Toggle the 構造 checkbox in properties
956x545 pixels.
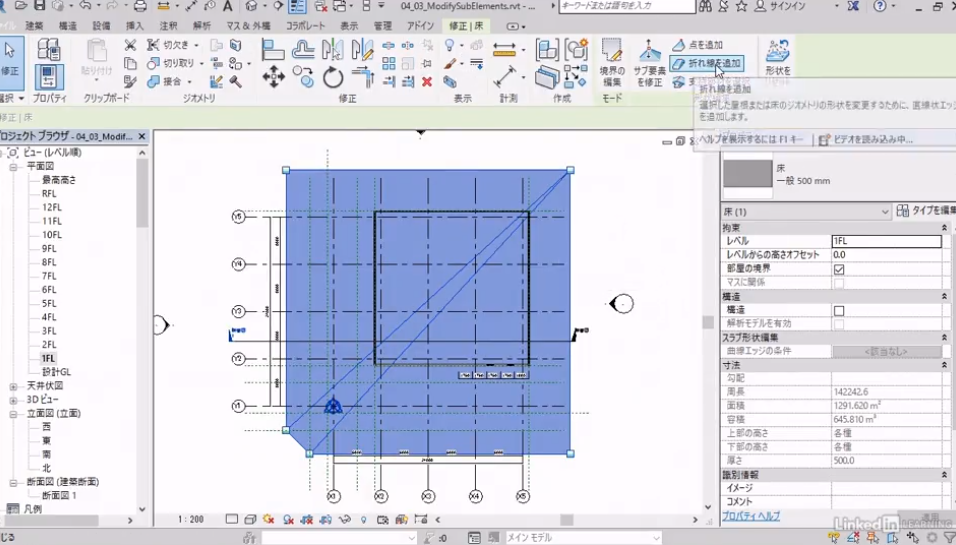click(839, 311)
